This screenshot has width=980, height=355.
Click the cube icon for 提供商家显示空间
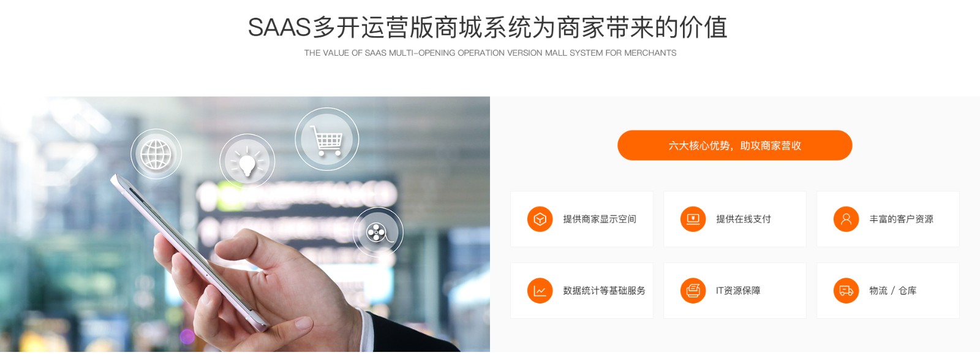click(540, 219)
